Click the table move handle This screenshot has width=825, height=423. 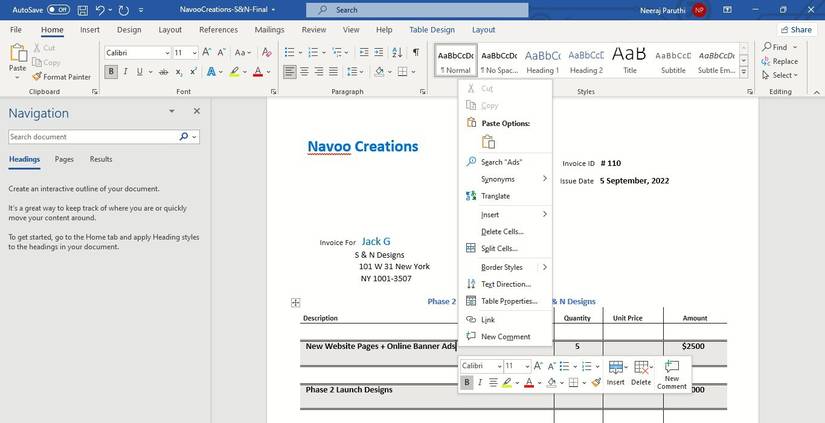[x=296, y=303]
